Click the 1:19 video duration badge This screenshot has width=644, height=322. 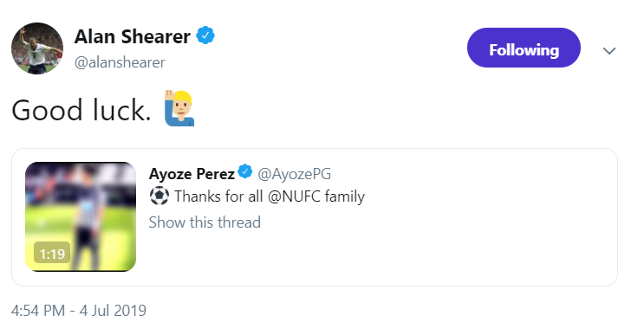[x=52, y=253]
